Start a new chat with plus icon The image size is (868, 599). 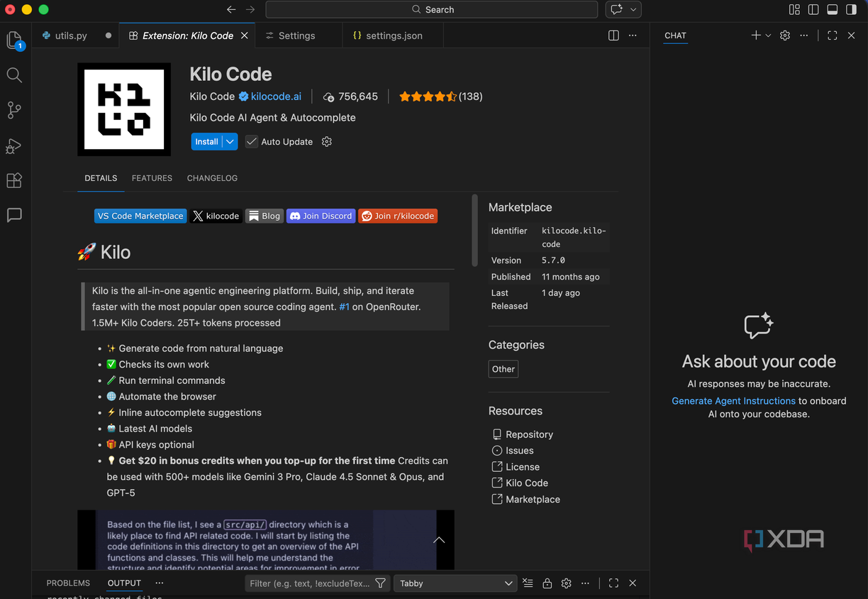(x=756, y=35)
